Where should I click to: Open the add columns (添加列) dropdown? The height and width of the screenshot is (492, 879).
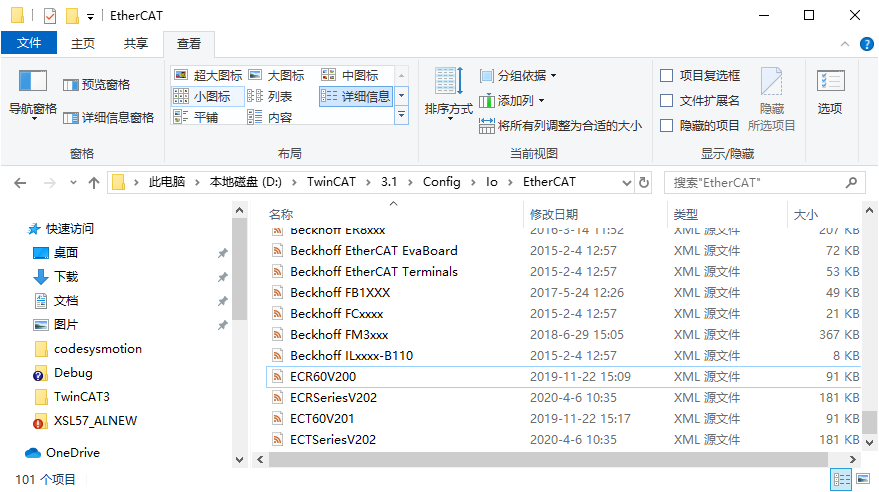514,101
